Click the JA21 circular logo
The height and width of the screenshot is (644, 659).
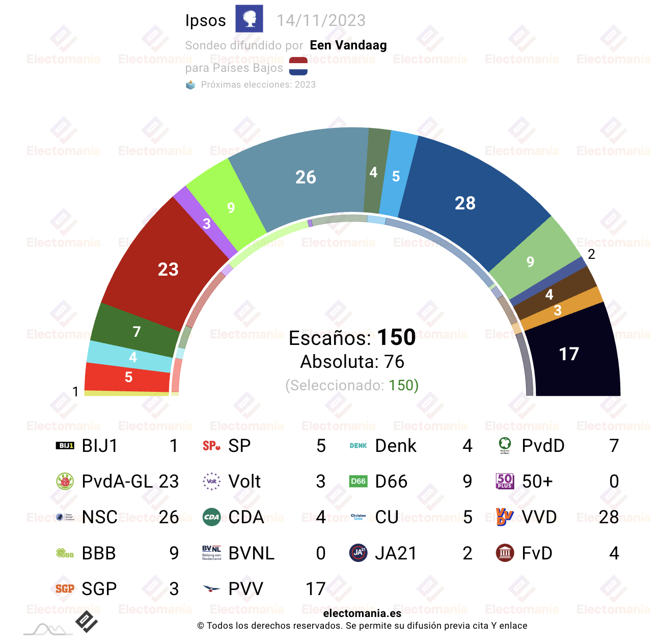coord(358,553)
